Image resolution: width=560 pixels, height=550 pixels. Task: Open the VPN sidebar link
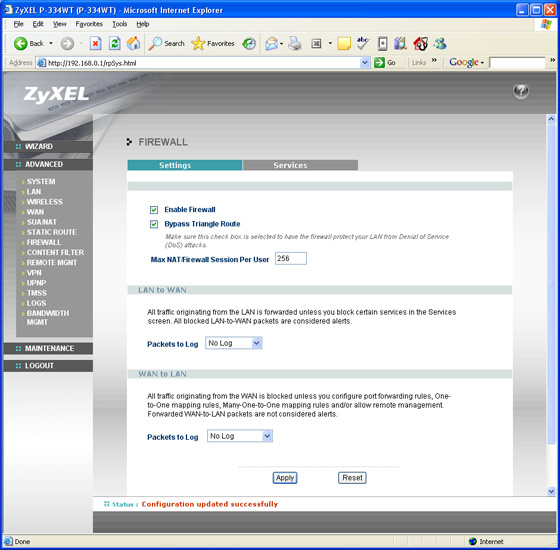point(34,273)
